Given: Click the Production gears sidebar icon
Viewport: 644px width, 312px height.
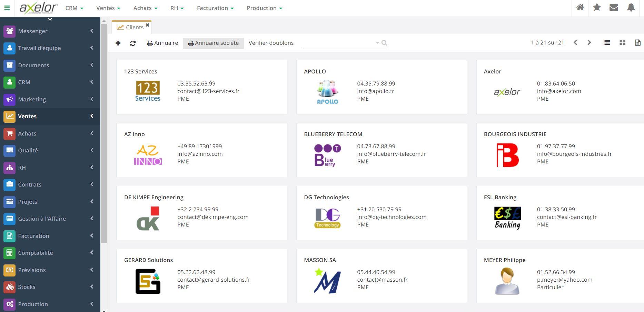Looking at the screenshot, I should tap(10, 304).
